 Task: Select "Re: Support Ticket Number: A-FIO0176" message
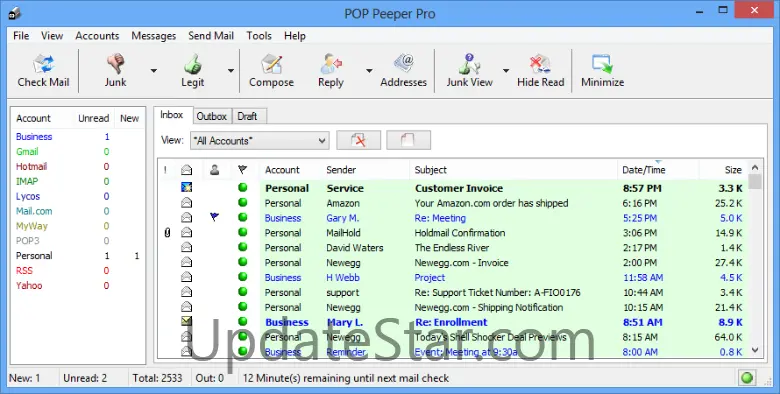(497, 293)
